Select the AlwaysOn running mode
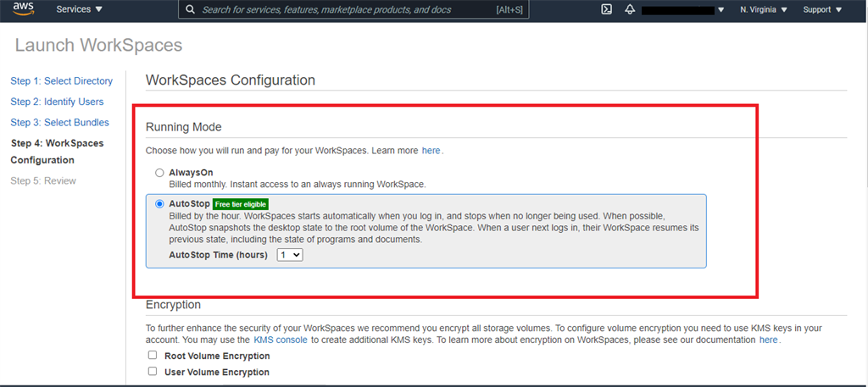This screenshot has width=868, height=387. click(x=159, y=173)
